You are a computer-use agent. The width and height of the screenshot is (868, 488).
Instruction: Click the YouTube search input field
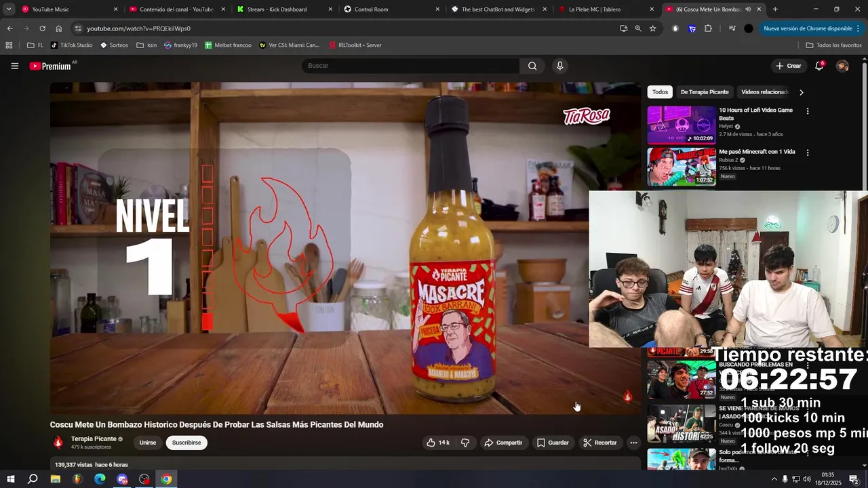[410, 66]
